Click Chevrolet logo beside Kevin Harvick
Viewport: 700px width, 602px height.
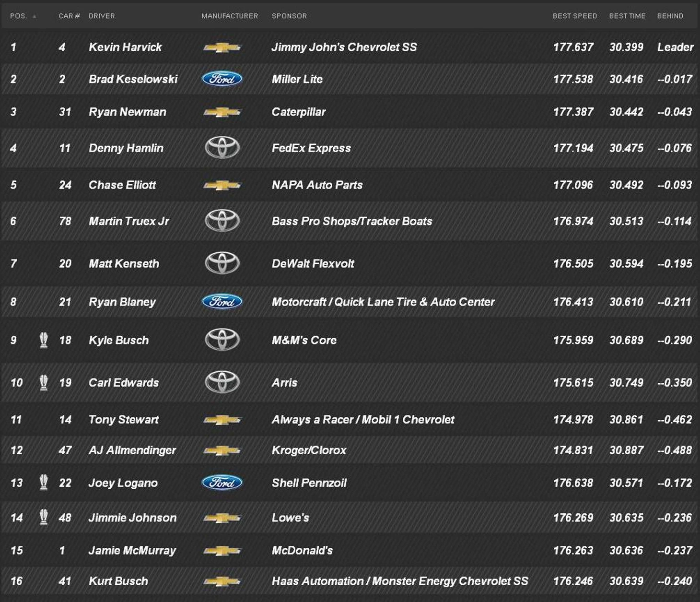222,47
